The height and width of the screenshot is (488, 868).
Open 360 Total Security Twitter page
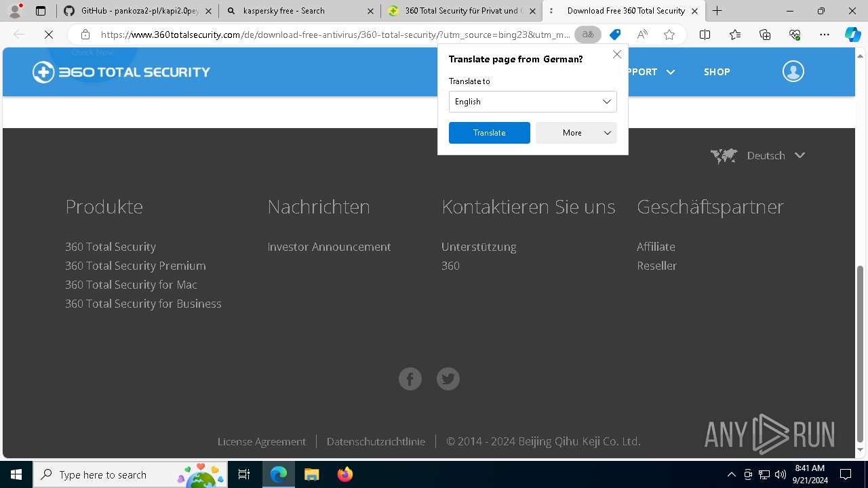[448, 379]
